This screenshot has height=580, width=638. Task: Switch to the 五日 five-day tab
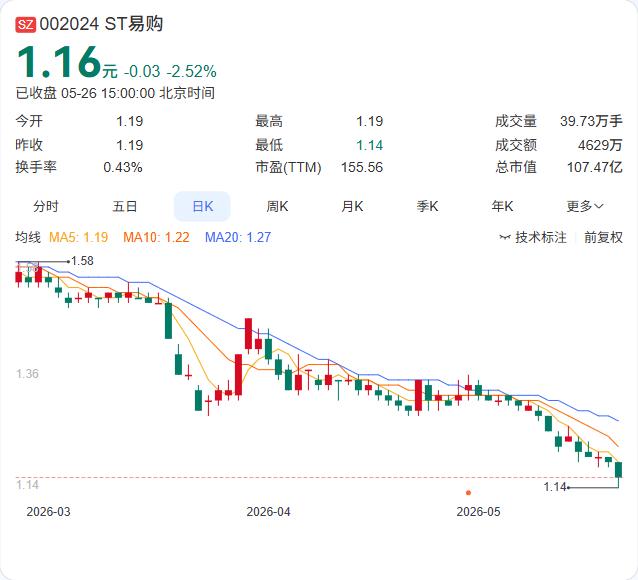tap(125, 206)
